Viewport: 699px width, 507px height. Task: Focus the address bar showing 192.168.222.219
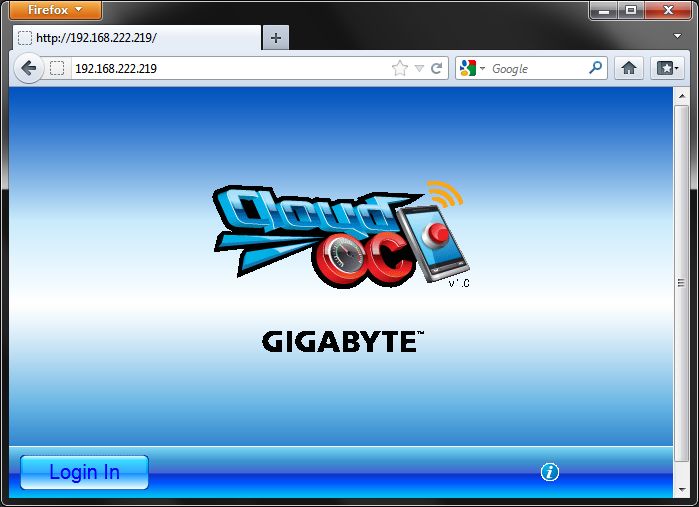click(x=232, y=68)
